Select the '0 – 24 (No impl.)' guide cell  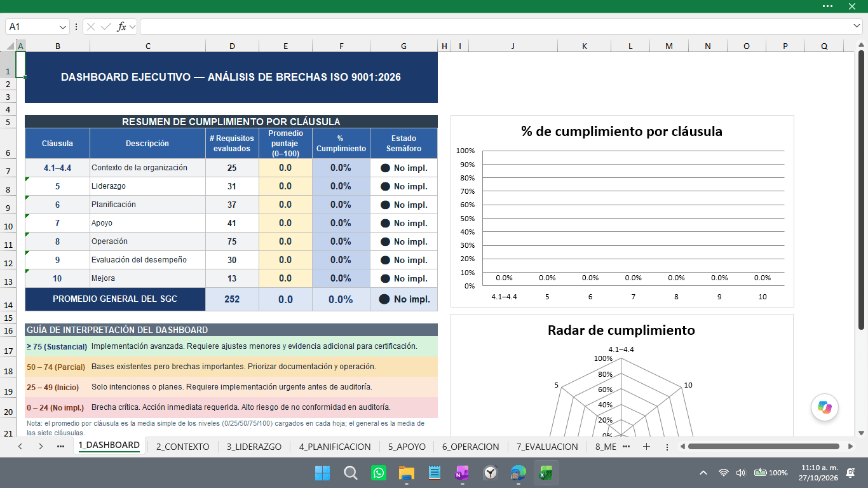point(57,407)
